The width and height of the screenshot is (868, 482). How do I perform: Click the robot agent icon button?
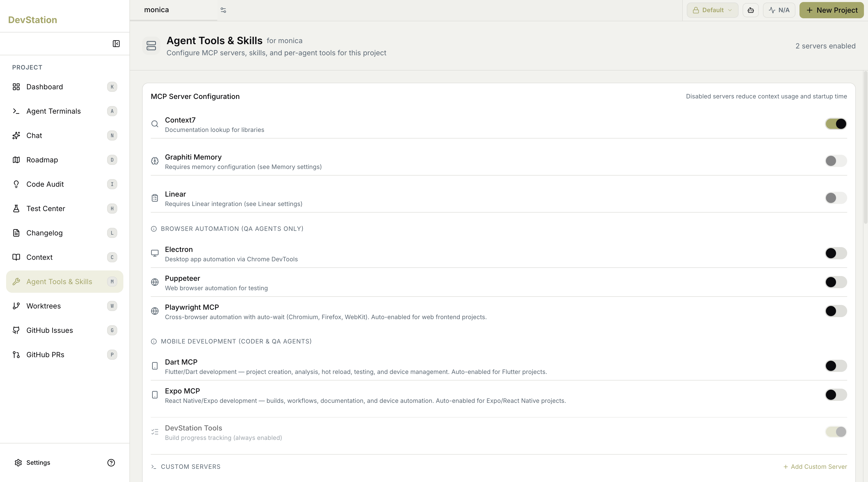(x=750, y=10)
